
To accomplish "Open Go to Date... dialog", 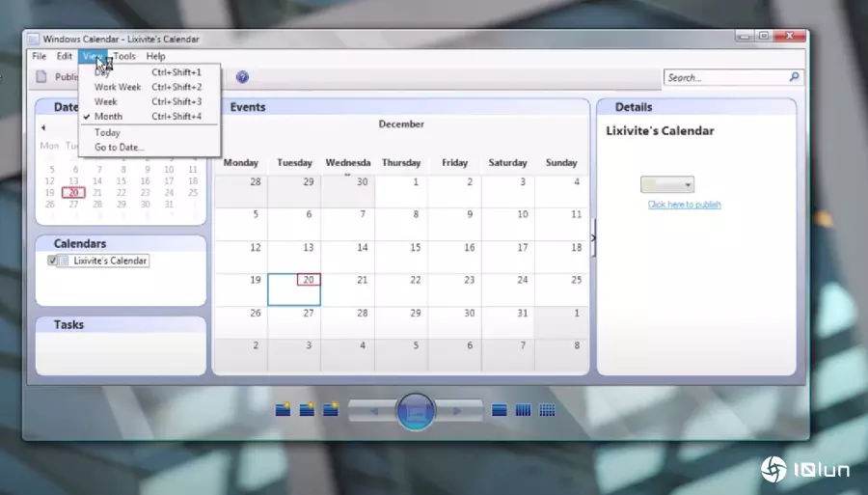I will [x=149, y=148].
